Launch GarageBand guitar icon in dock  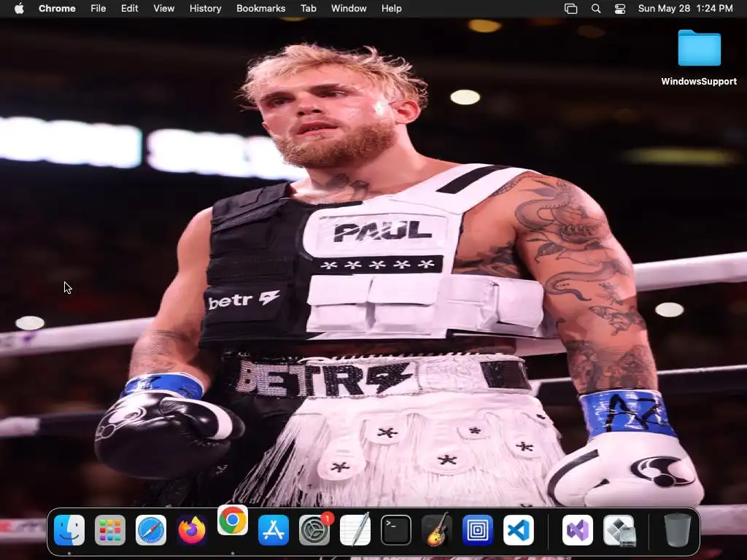[437, 530]
